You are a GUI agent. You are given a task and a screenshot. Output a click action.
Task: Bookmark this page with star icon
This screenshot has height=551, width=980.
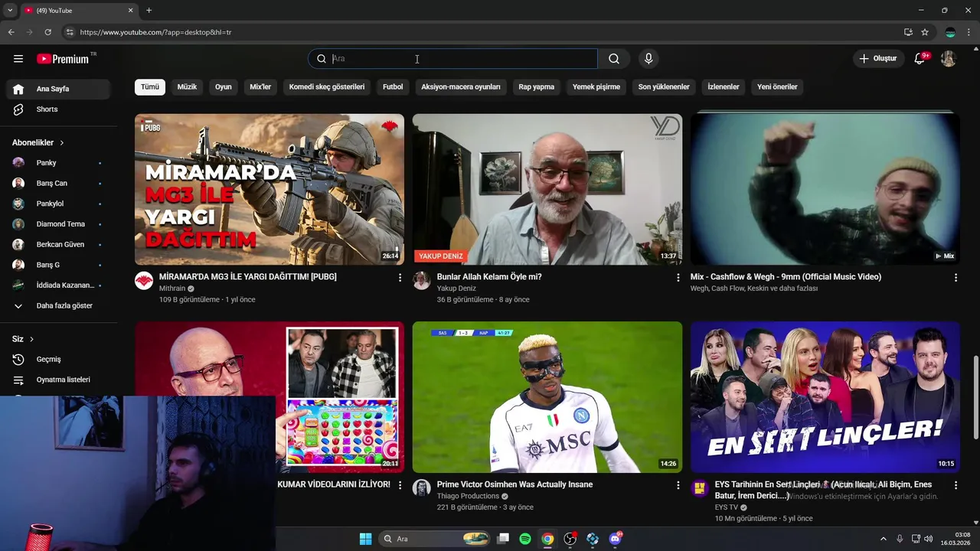pos(925,32)
